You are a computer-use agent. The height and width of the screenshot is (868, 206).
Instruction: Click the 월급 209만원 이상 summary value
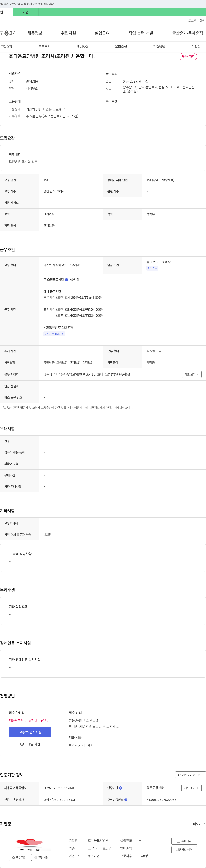click(x=135, y=81)
